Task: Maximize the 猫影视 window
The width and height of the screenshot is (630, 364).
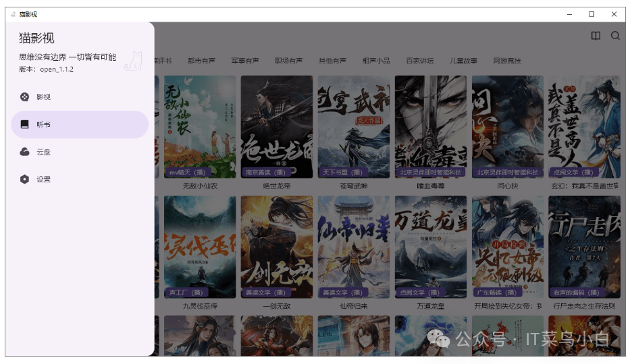Action: 592,14
